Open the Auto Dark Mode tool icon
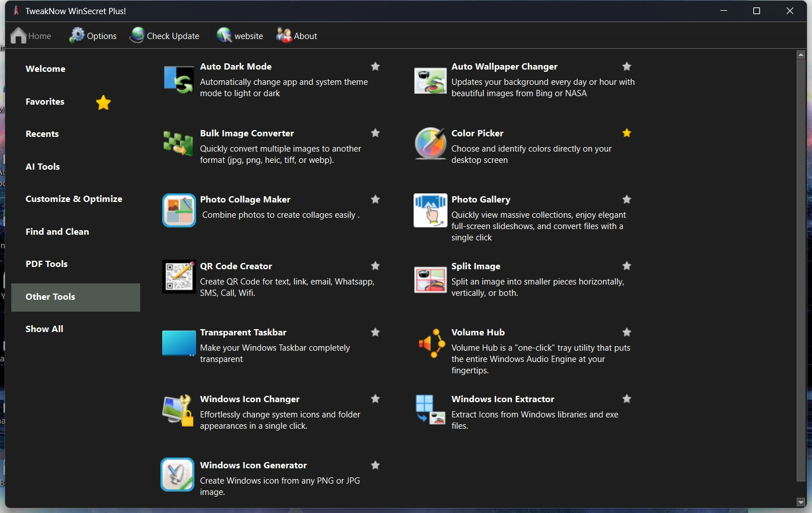The image size is (812, 513). (179, 80)
